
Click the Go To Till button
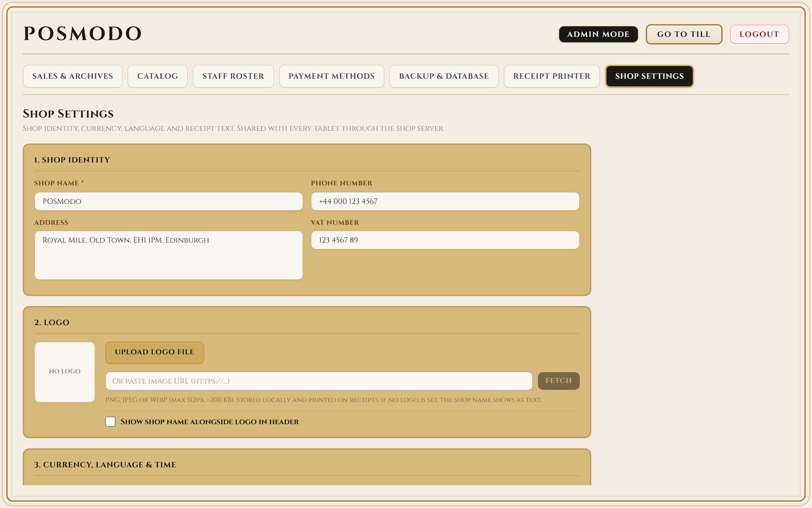point(684,34)
